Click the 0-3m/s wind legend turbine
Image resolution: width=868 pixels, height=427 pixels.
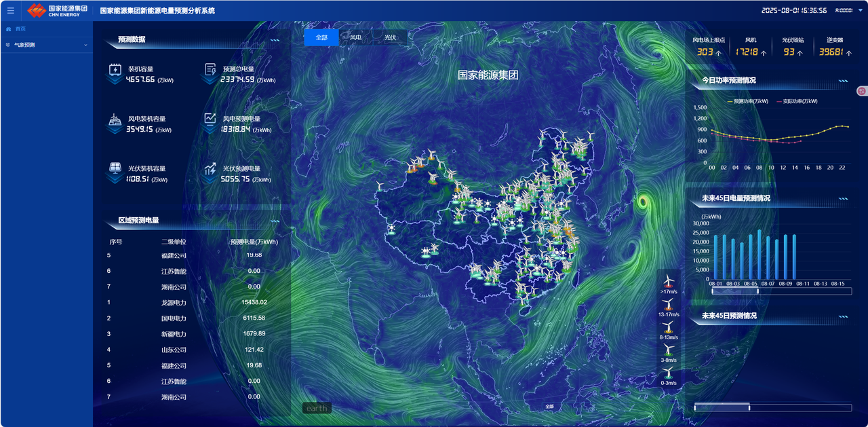pos(669,373)
